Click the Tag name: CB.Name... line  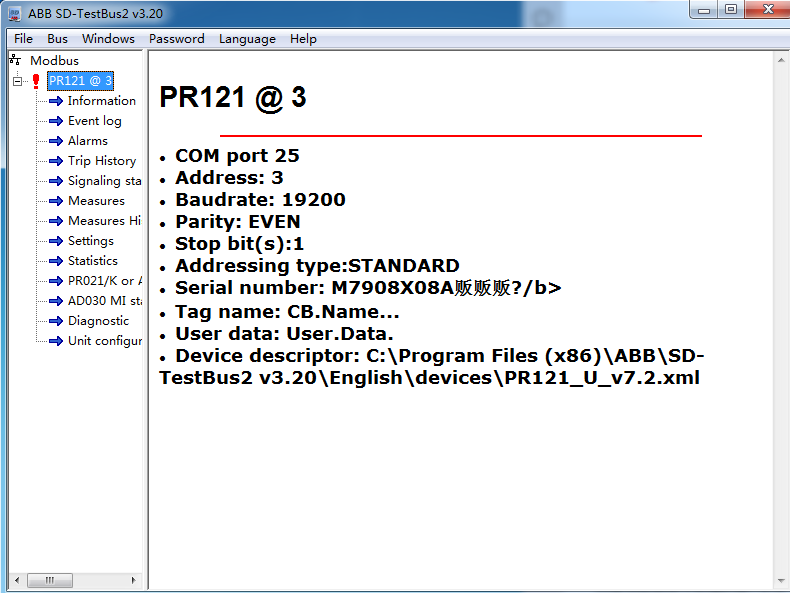(287, 312)
